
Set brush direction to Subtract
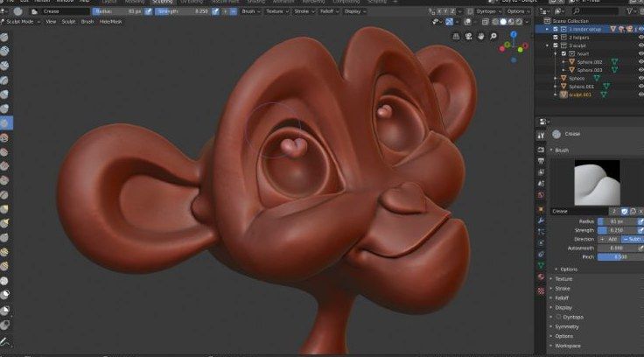point(633,239)
